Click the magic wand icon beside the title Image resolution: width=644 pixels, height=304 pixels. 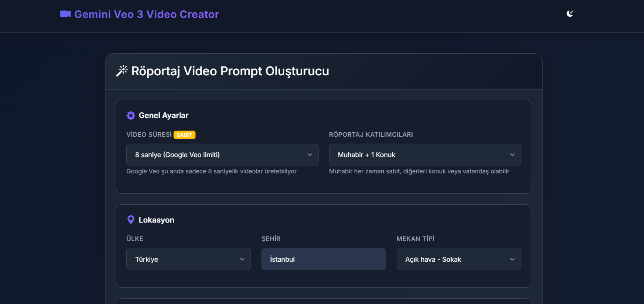click(122, 71)
